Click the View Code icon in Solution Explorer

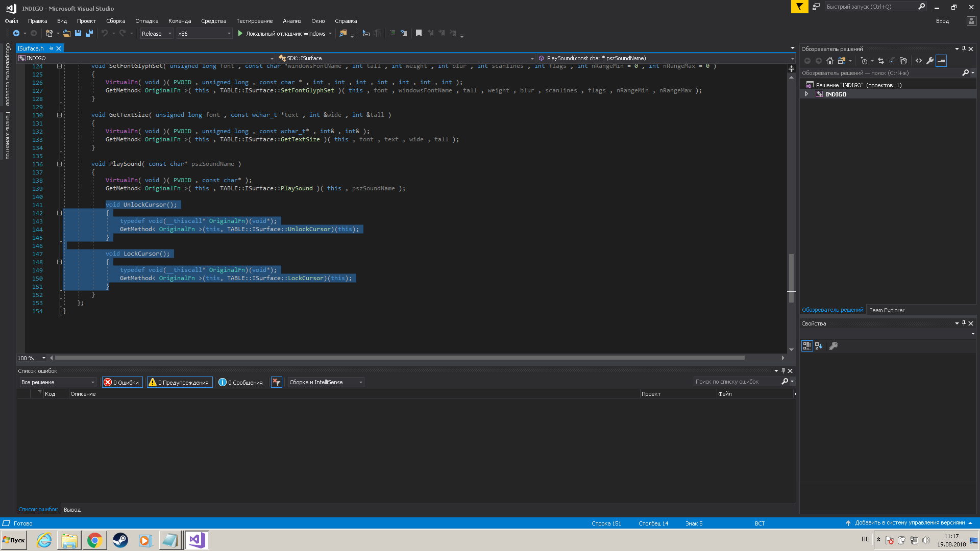click(x=919, y=61)
